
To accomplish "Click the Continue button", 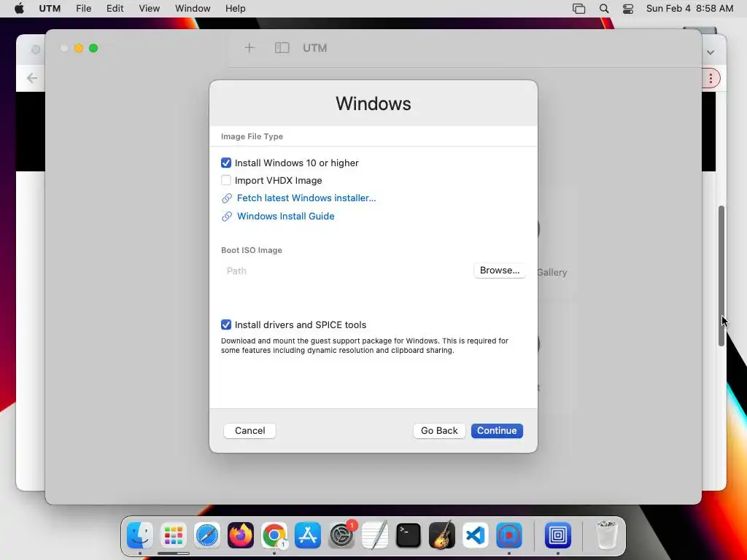I will (x=497, y=430).
